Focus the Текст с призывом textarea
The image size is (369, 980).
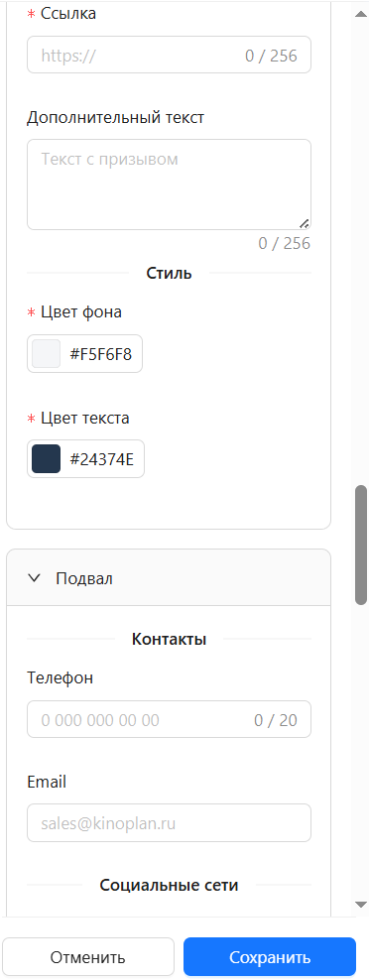pyautogui.click(x=169, y=184)
